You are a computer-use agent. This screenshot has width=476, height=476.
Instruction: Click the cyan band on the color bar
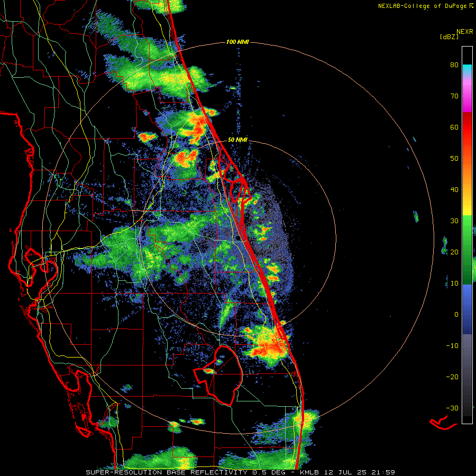(467, 68)
